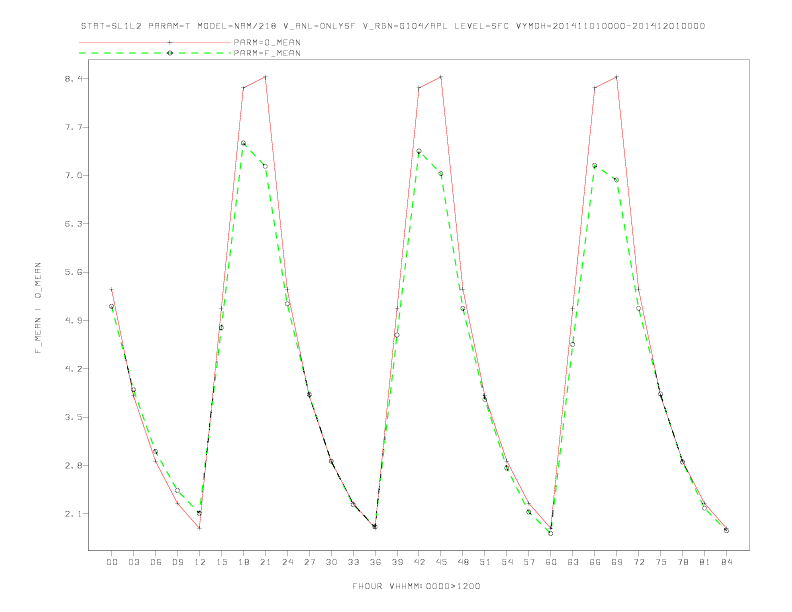
Task: Click the 24 forecast hour label
Action: (287, 562)
